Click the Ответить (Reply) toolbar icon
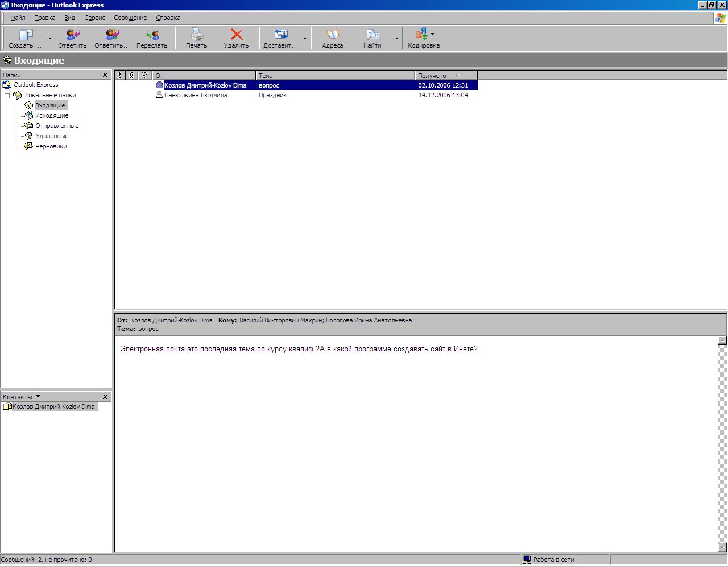The image size is (728, 567). click(73, 35)
